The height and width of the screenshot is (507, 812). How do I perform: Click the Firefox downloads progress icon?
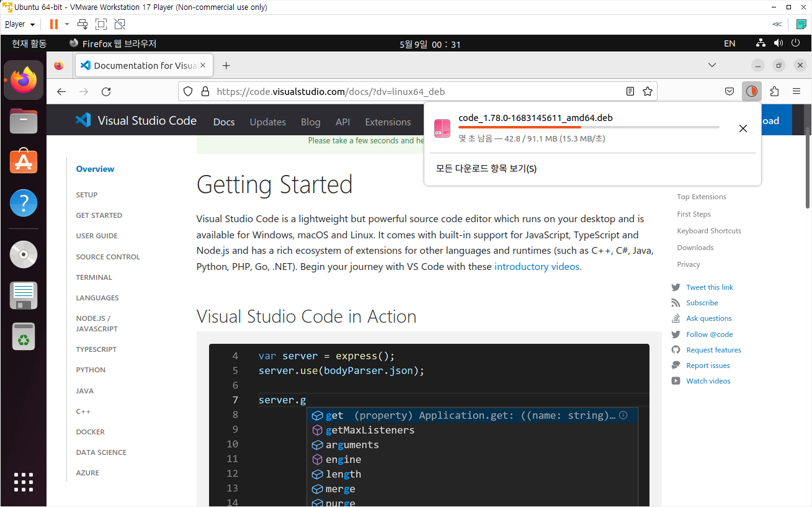751,91
